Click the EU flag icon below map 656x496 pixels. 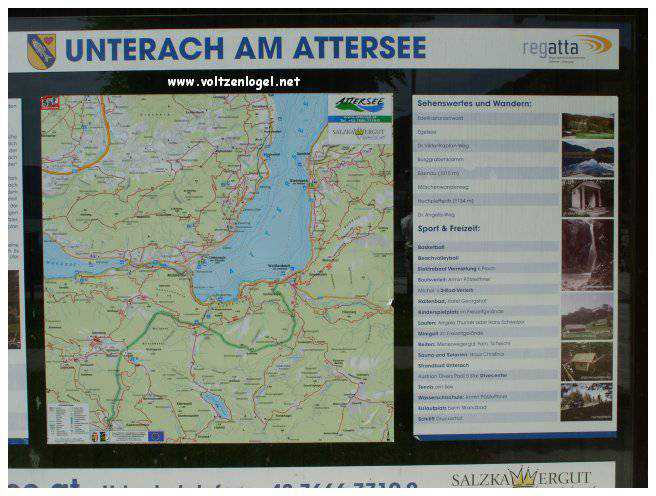156,435
